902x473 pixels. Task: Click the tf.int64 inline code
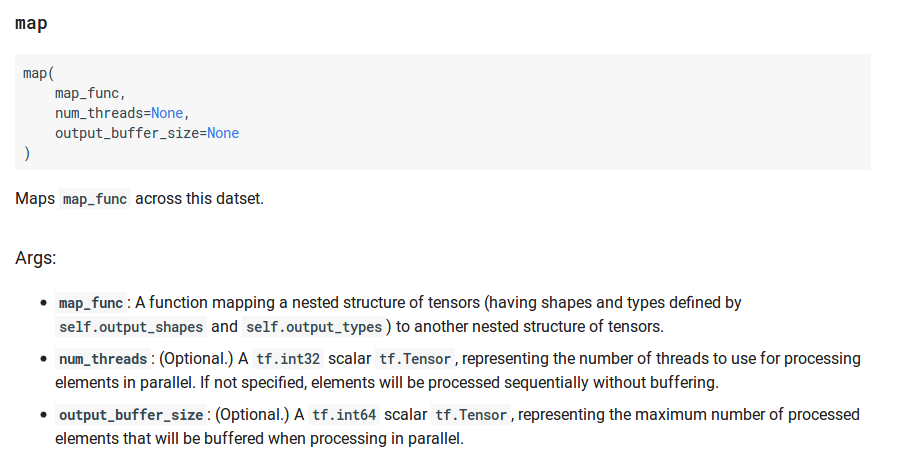click(x=343, y=415)
